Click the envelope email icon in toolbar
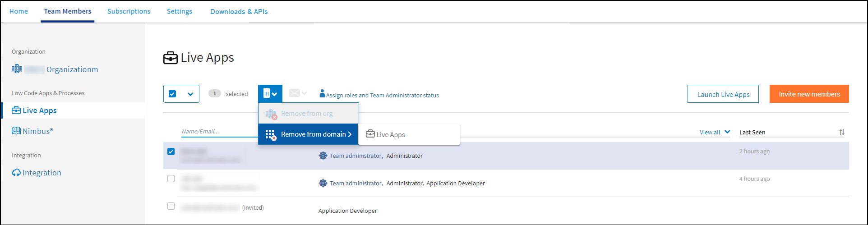868x225 pixels. (295, 93)
